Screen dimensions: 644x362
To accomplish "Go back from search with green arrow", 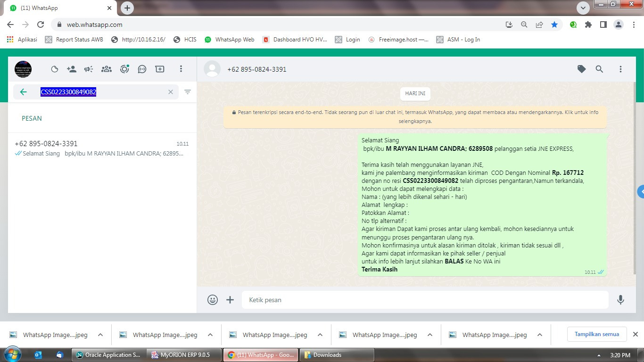I will click(x=24, y=92).
